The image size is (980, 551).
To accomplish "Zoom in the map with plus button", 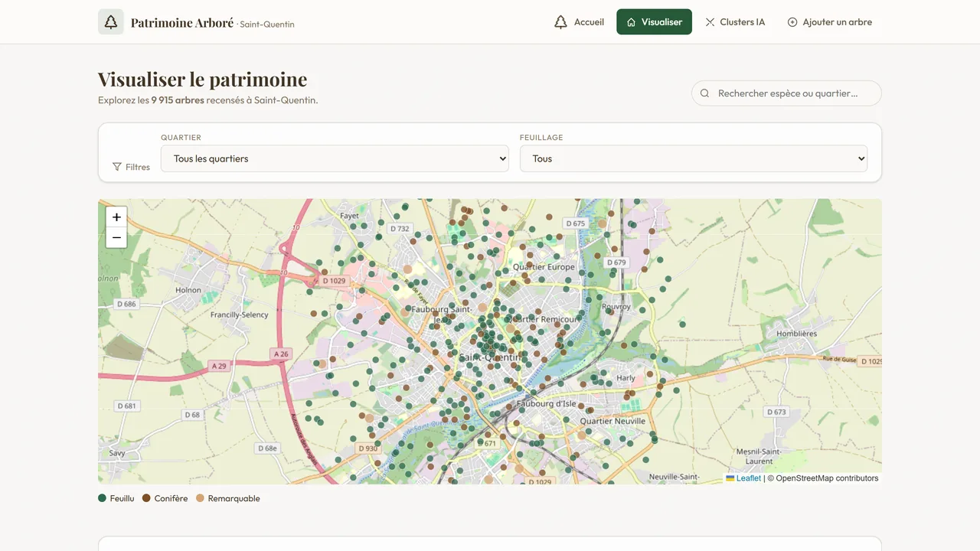I will tap(116, 217).
